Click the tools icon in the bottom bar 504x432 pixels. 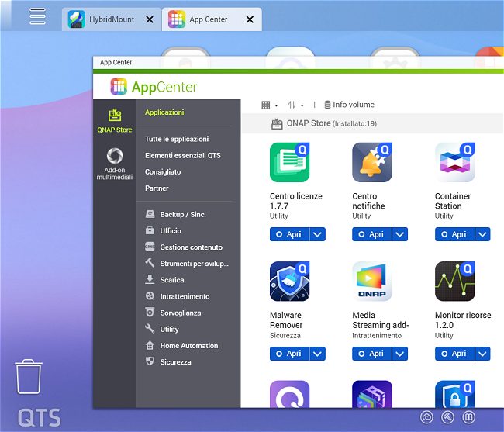[x=447, y=417]
